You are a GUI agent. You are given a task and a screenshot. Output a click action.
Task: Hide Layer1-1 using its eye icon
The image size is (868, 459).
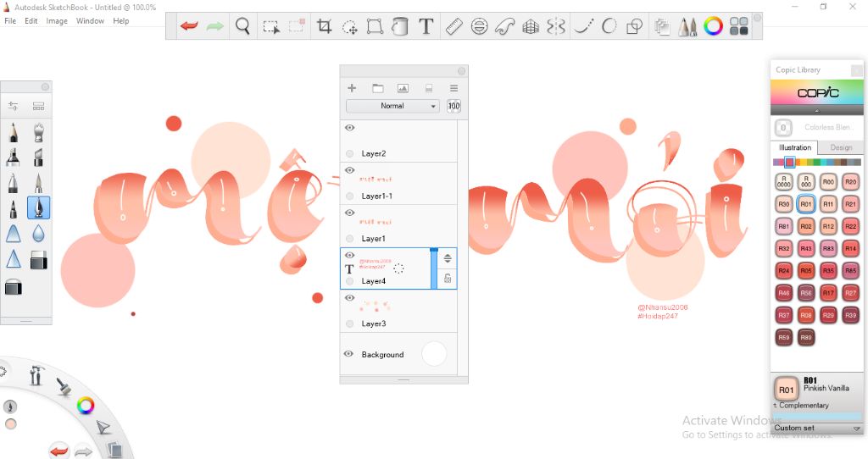coord(350,170)
